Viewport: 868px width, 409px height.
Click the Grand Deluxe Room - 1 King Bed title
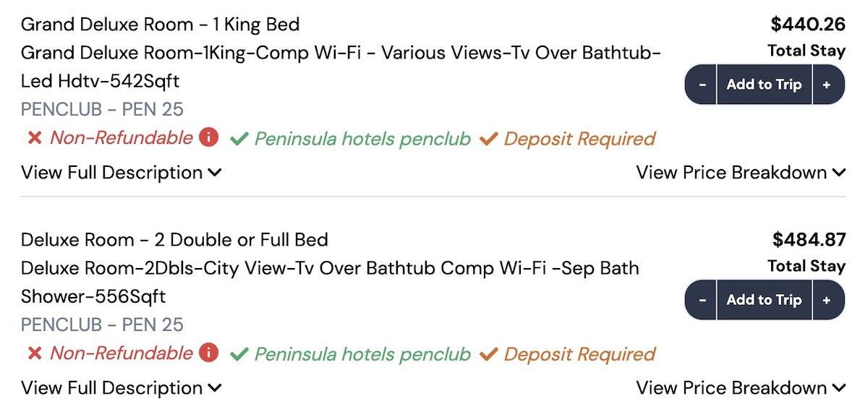(x=160, y=25)
